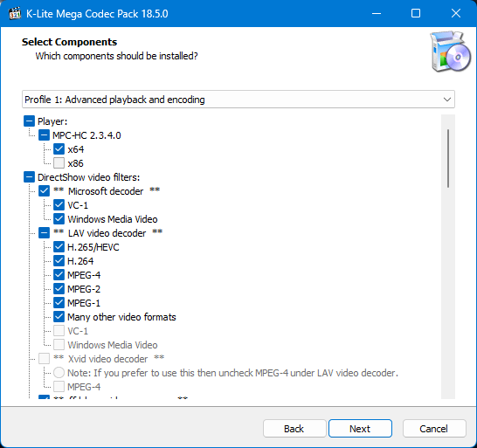Viewport: 477px width, 448px height.
Task: Uncheck VC-1 under Microsoft decoder
Action: [59, 205]
